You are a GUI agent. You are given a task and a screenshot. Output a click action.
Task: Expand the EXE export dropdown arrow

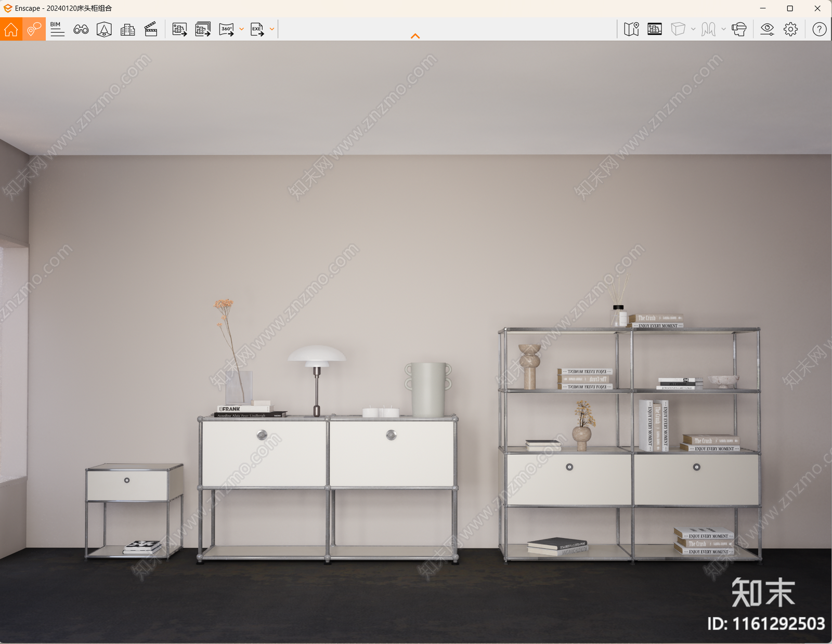click(272, 29)
